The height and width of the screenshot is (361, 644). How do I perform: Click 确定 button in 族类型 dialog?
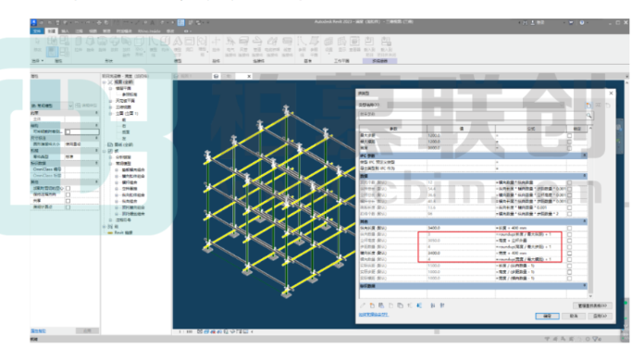[547, 316]
